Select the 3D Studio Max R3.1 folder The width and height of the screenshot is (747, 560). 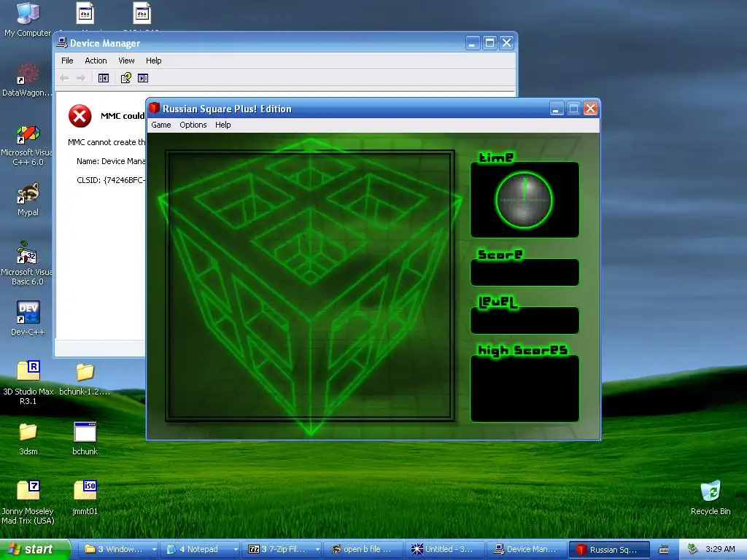pyautogui.click(x=28, y=382)
